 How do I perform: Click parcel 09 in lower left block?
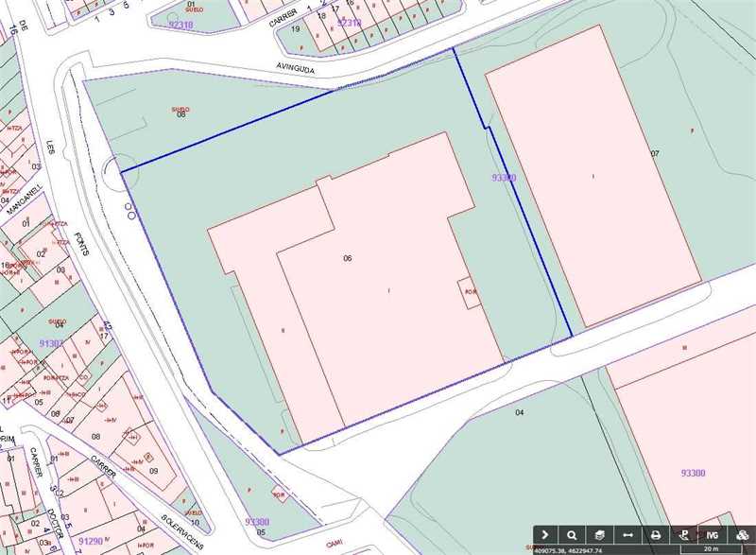153,470
